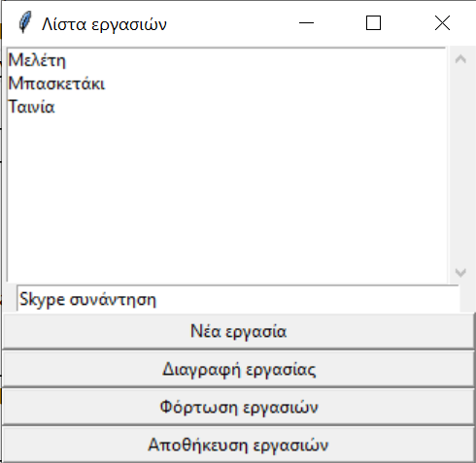The width and height of the screenshot is (476, 463).
Task: Click the Tk feather icon in title bar
Action: tap(25, 22)
